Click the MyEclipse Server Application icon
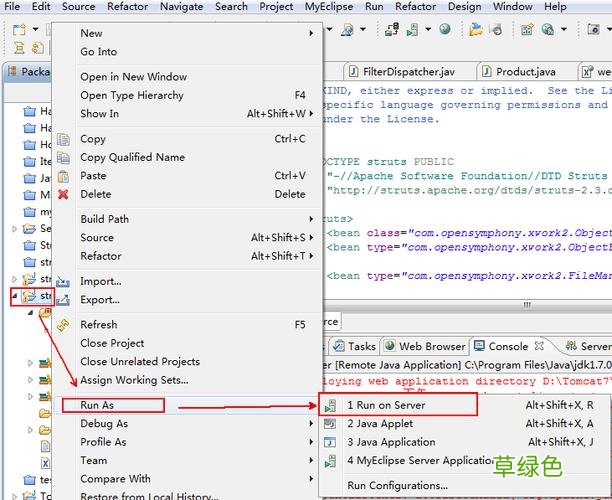Screen dimensions: 612x500 tap(330, 461)
